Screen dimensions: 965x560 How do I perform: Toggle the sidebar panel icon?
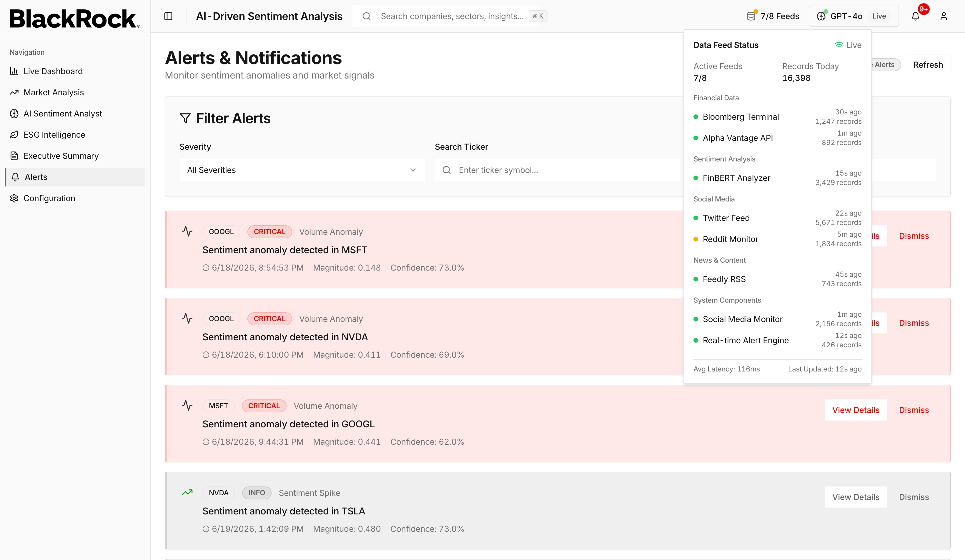[x=168, y=16]
